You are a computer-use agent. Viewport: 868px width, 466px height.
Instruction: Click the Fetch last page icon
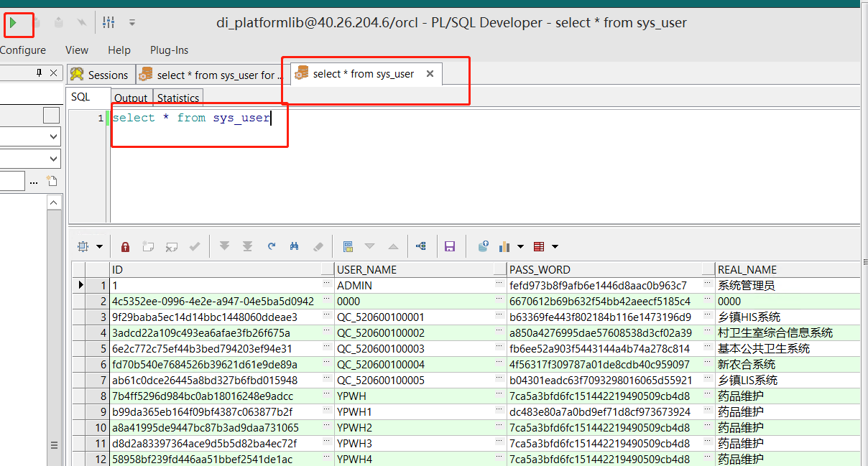click(x=247, y=246)
